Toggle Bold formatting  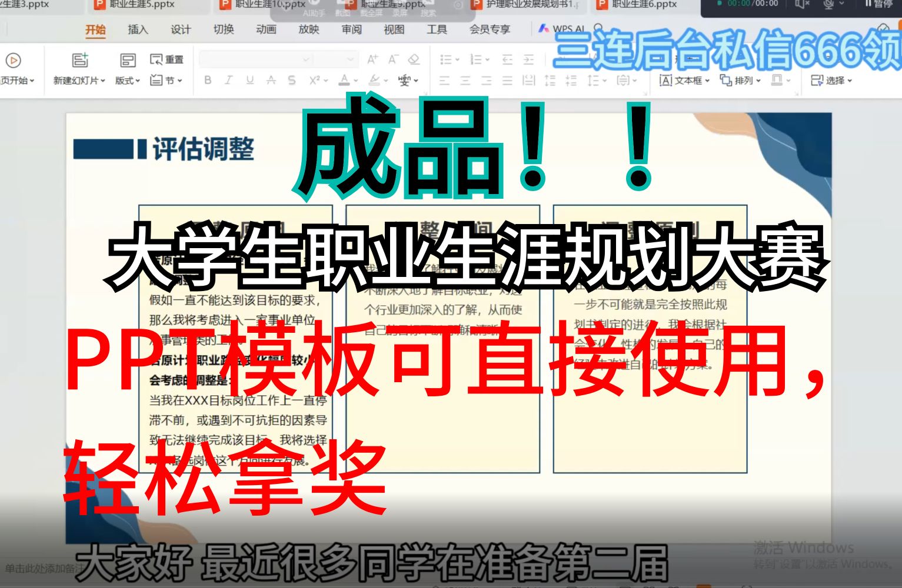(208, 80)
